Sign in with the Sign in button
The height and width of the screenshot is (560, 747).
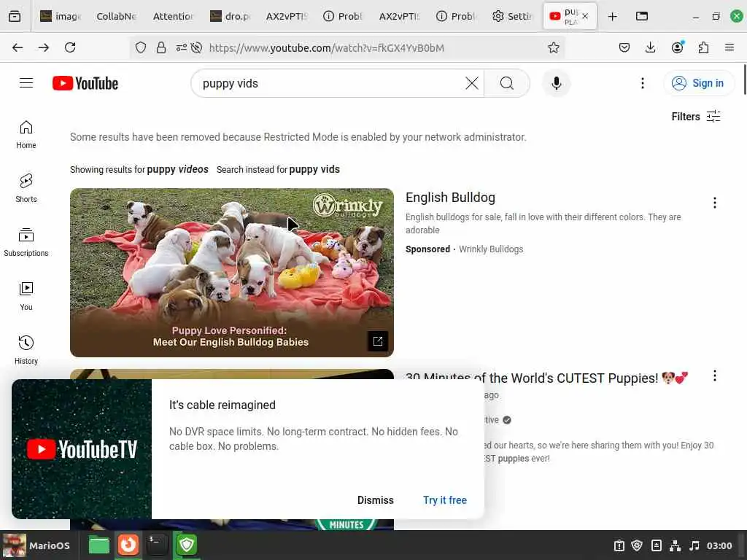pos(698,83)
